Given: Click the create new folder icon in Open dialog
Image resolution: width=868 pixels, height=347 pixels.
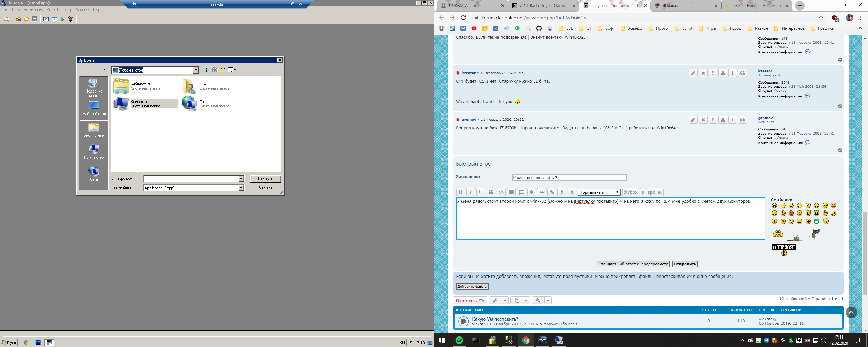Looking at the screenshot, I should (222, 70).
